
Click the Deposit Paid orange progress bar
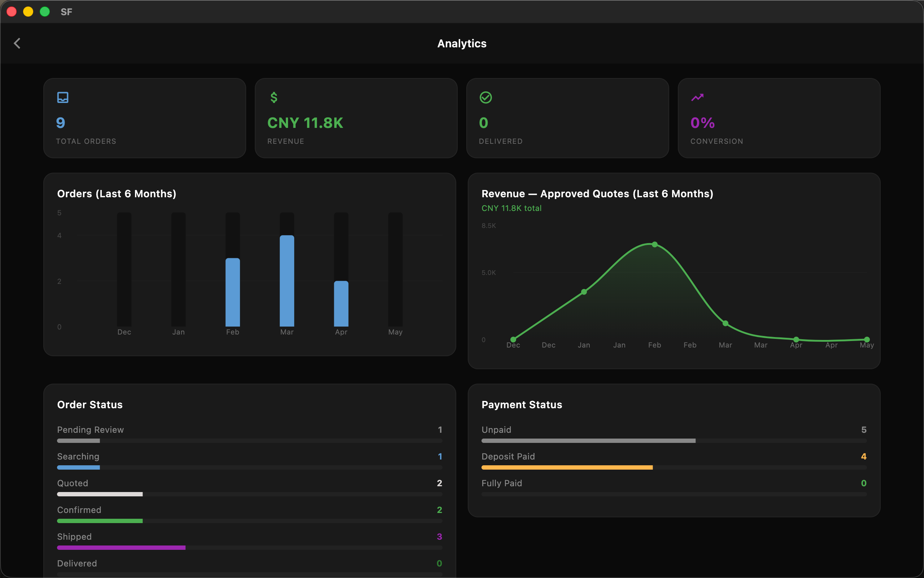674,467
